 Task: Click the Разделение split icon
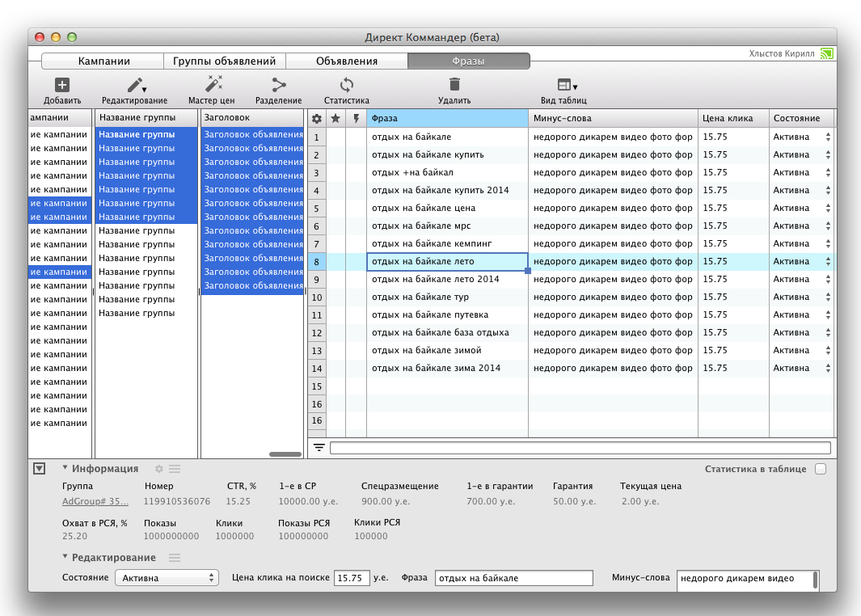coord(279,85)
